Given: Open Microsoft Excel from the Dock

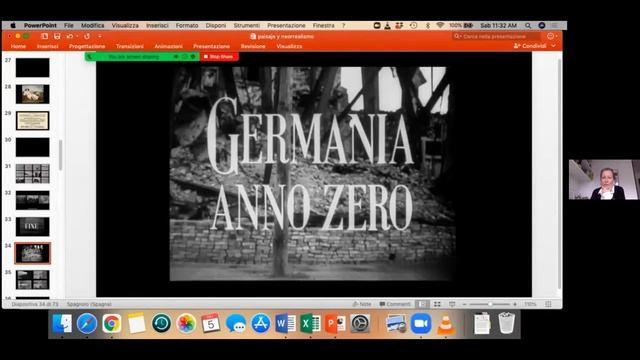Looking at the screenshot, I should [310, 324].
